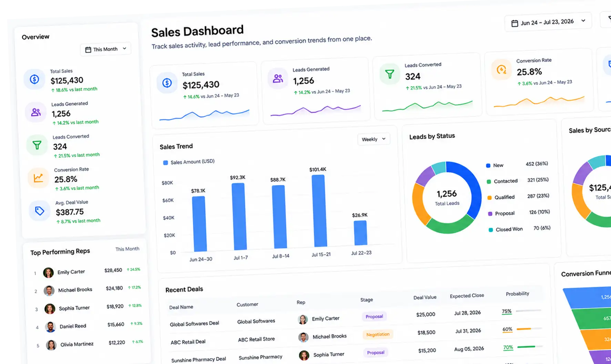611x364 pixels.
Task: Click the Leads Converted funnel icon in Overview
Action: click(37, 145)
